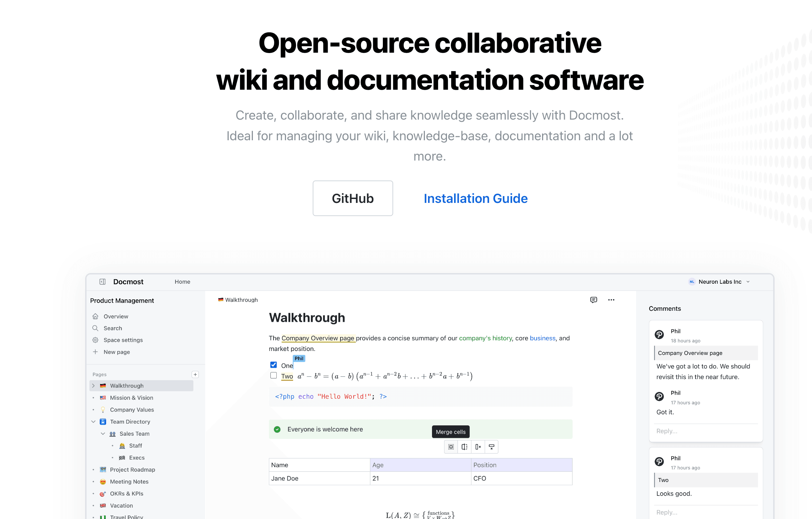Expand the Walkthrough page tree chevron

[x=94, y=386]
